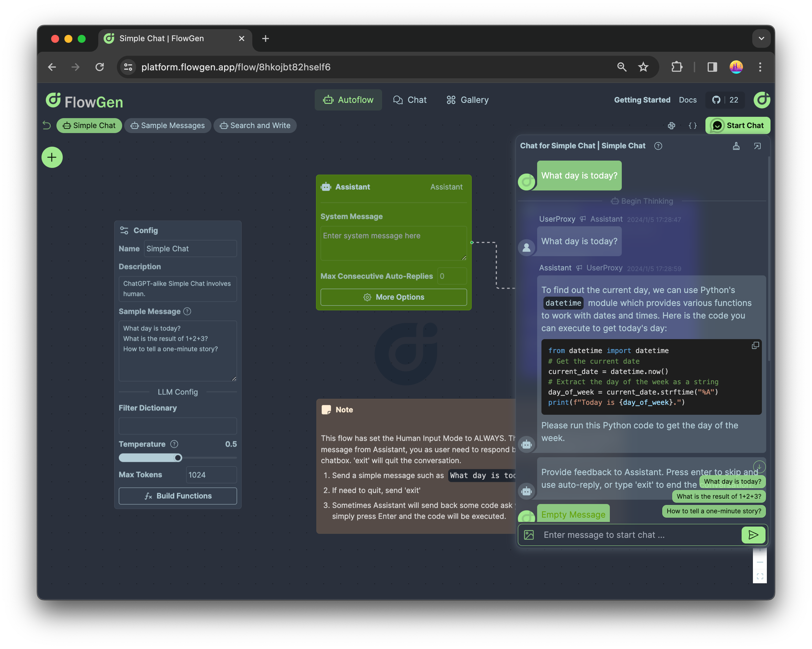Image resolution: width=812 pixels, height=649 pixels.
Task: Copy the Python code block
Action: [x=755, y=346]
